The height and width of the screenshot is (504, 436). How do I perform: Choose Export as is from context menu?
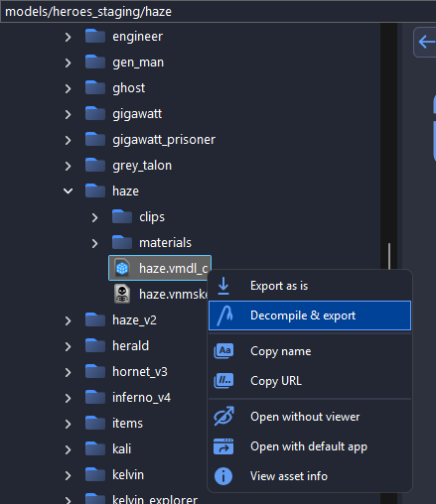coord(310,286)
